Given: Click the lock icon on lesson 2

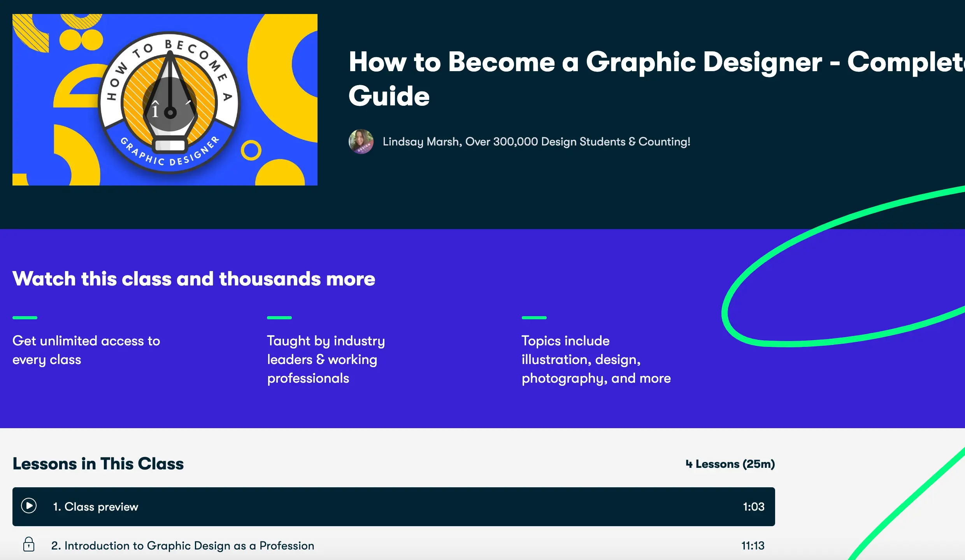Looking at the screenshot, I should [x=29, y=544].
